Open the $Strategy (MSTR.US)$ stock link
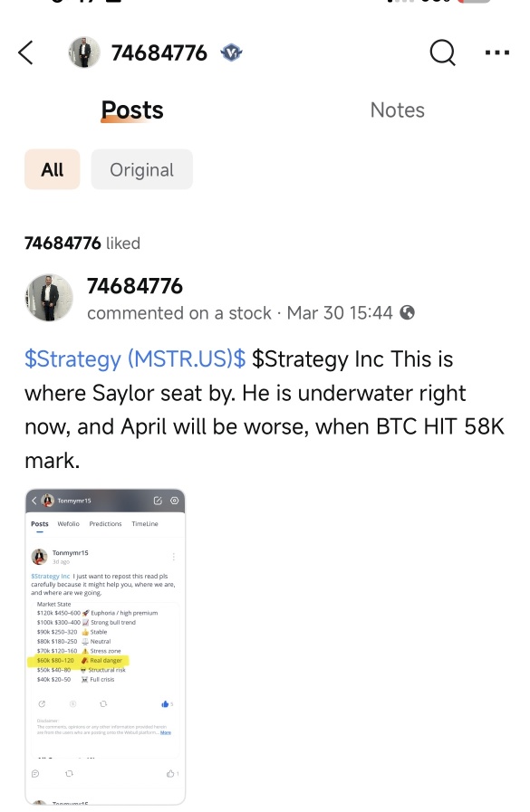This screenshot has width=530, height=812. click(x=135, y=358)
